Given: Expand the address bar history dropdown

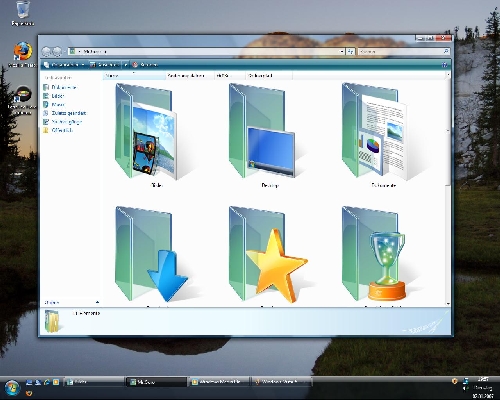Looking at the screenshot, I should (342, 52).
